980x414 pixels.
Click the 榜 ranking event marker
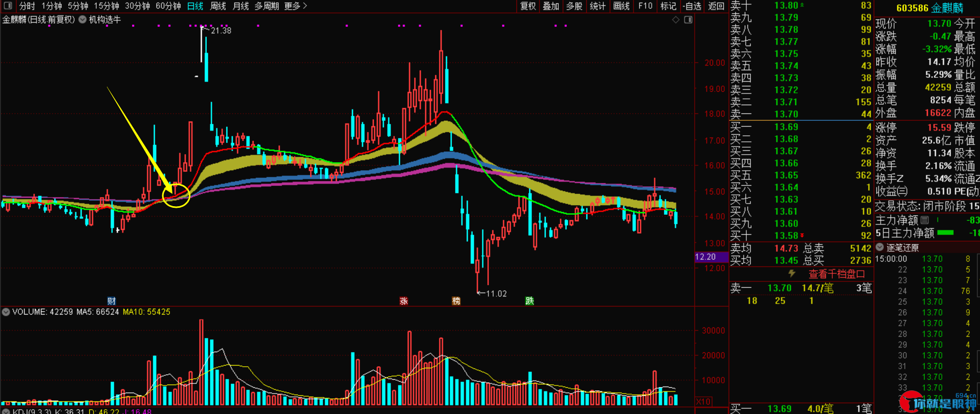[x=456, y=301]
